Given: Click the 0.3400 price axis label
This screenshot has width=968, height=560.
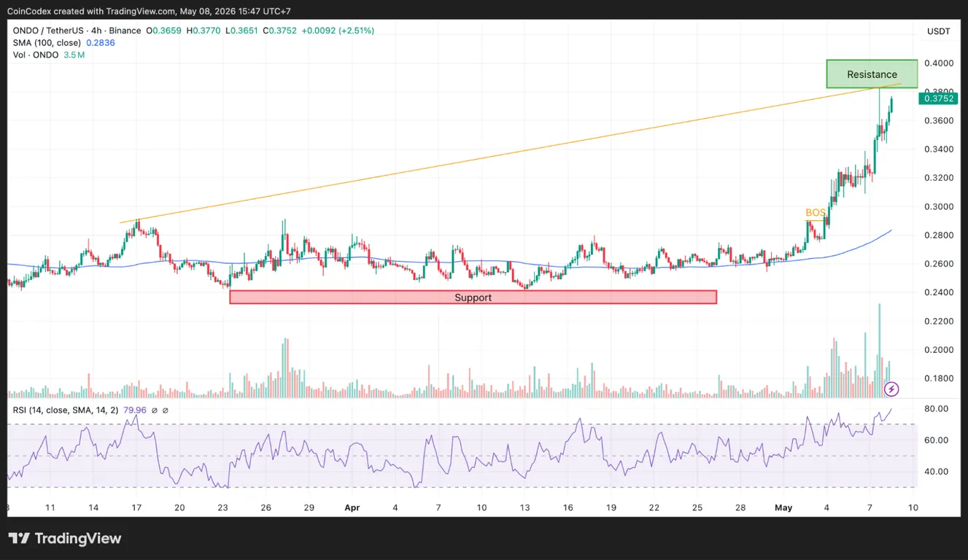Looking at the screenshot, I should tap(937, 149).
